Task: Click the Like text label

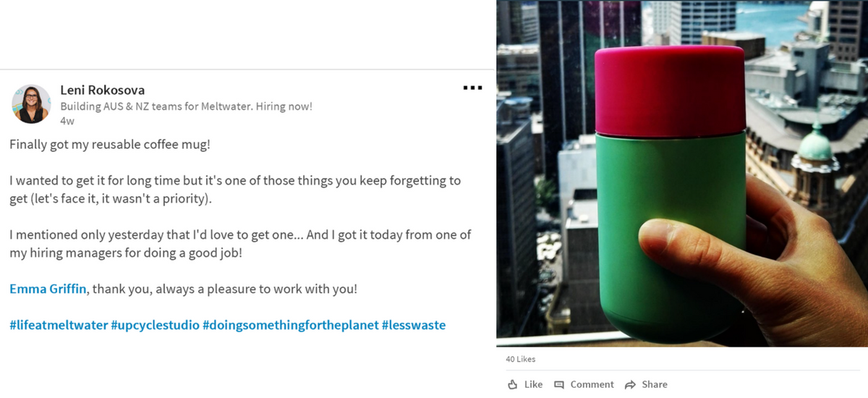Action: 533,384
